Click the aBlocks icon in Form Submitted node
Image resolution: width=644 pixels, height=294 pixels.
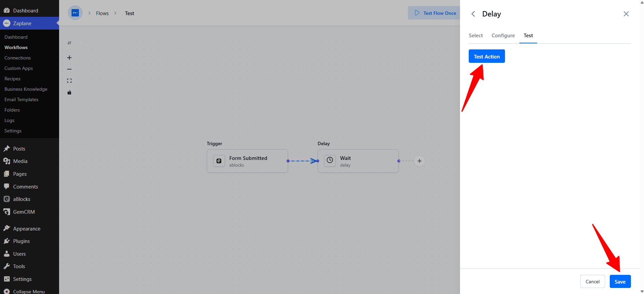(x=219, y=161)
